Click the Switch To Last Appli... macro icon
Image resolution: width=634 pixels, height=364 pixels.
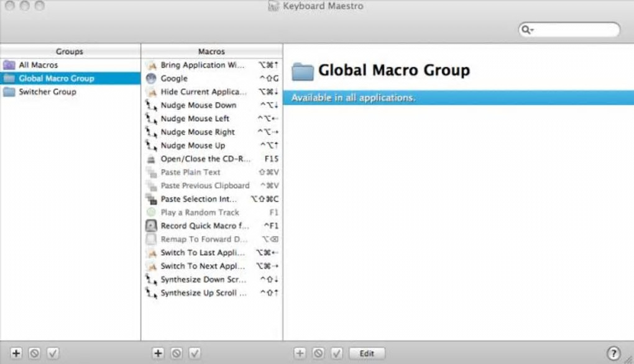pyautogui.click(x=151, y=252)
